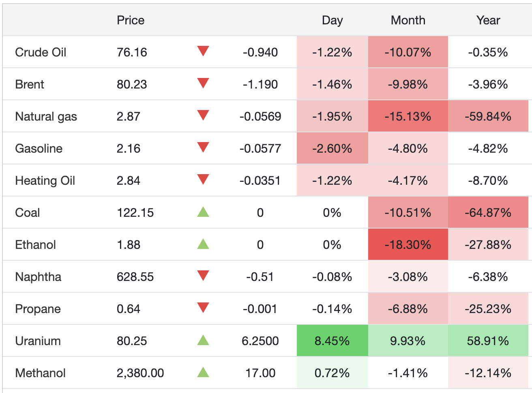Click the -18.30% Month cell for Ethanol
Viewport: 532px width, 393px height.
pyautogui.click(x=408, y=244)
